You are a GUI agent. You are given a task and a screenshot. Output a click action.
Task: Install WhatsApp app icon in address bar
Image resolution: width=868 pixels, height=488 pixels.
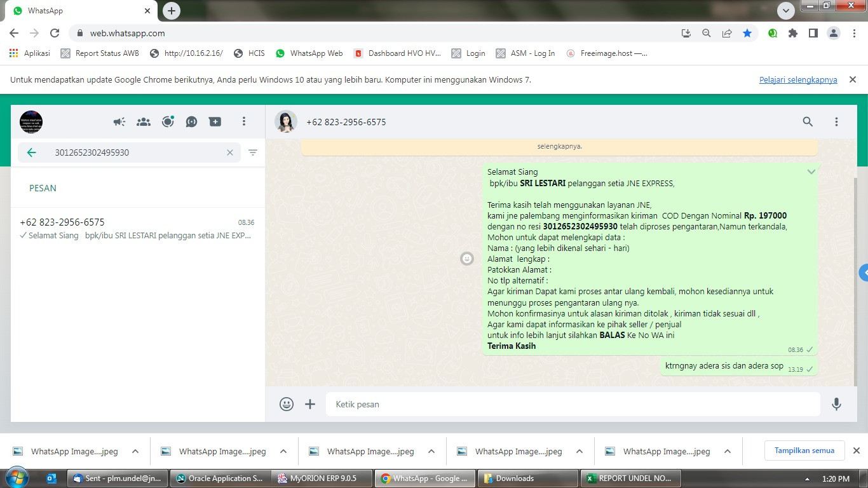click(686, 33)
